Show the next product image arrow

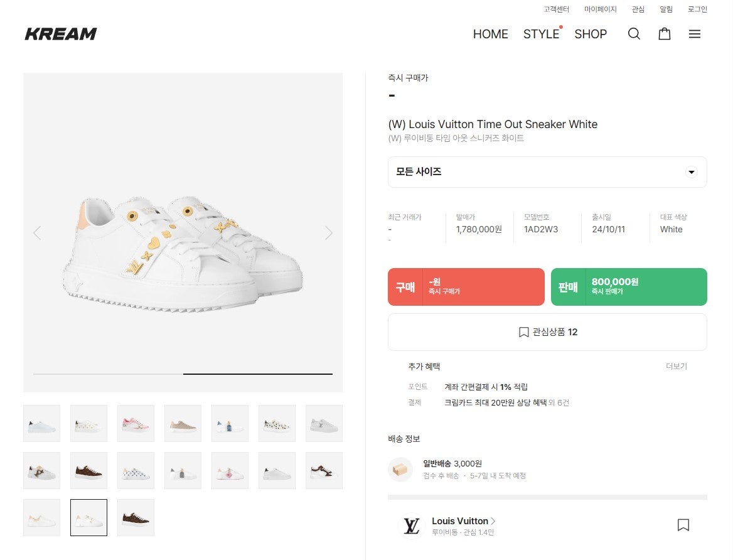(329, 233)
